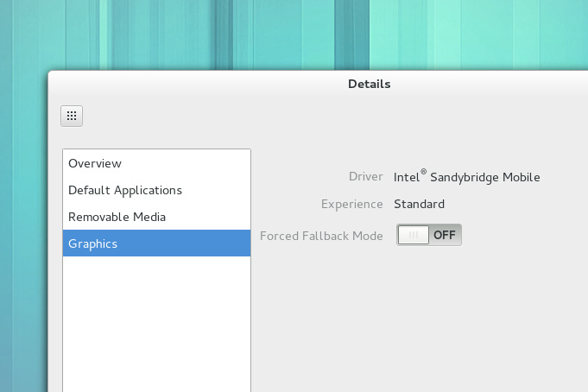This screenshot has height=392, width=588.
Task: Click the Forced Fallback Mode label
Action: click(321, 236)
